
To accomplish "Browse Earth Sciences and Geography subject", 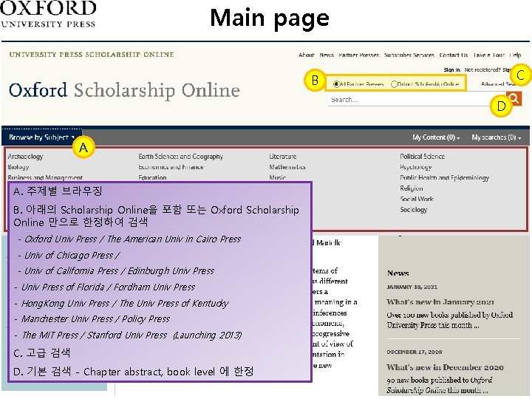I will pyautogui.click(x=180, y=157).
